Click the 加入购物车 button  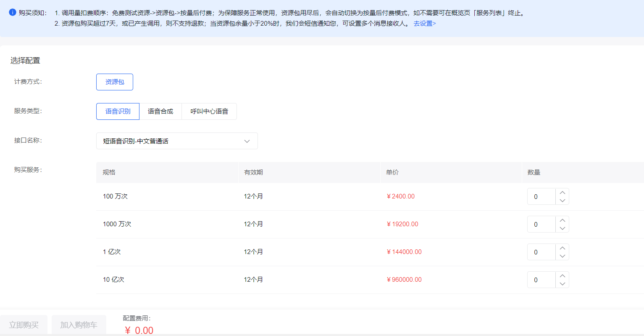coord(79,325)
